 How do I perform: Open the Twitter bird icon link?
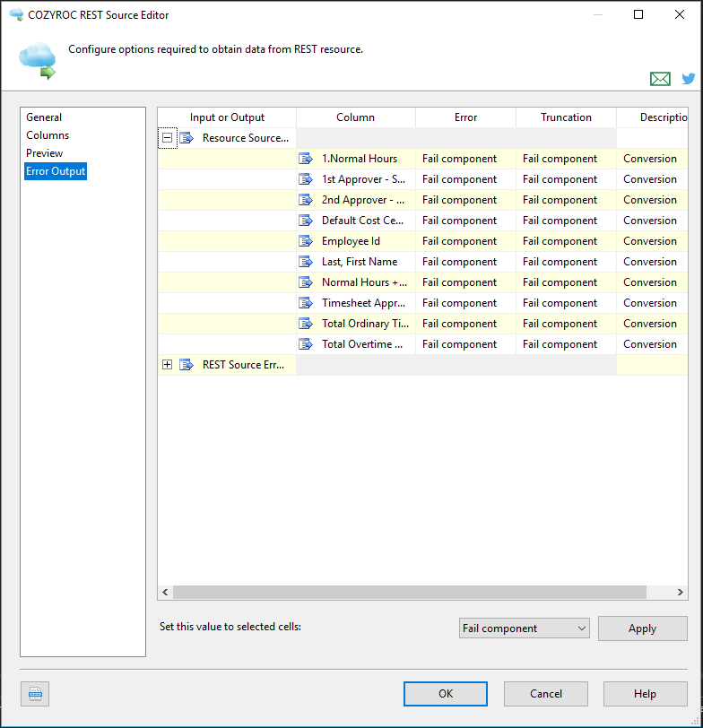click(688, 79)
